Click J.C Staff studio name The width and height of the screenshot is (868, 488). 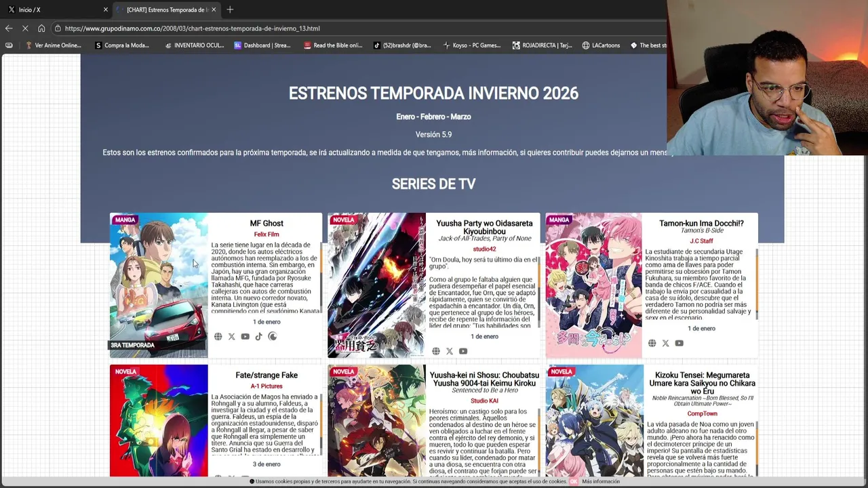[701, 241]
